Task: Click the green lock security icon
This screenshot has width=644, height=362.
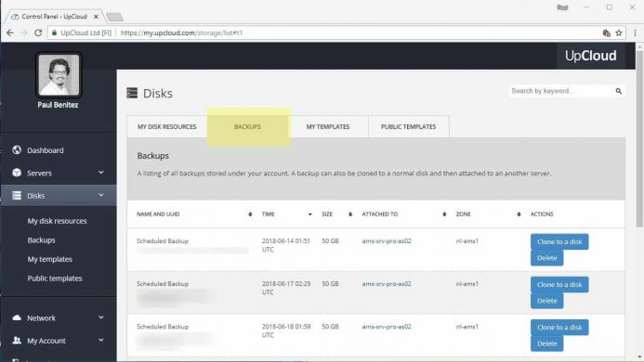Action: 54,32
